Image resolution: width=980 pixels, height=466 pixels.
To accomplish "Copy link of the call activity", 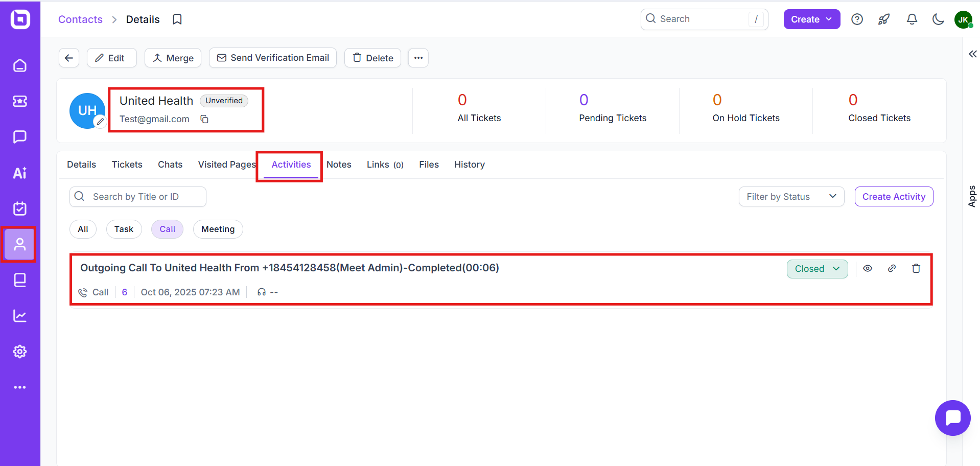I will tap(892, 268).
